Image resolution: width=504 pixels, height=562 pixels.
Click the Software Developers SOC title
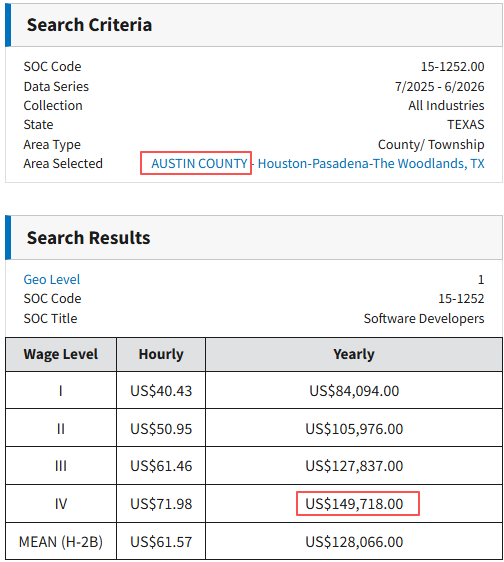pos(424,318)
